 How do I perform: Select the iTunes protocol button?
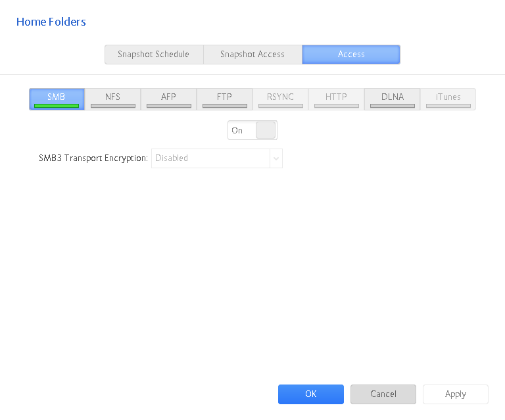[x=448, y=99]
